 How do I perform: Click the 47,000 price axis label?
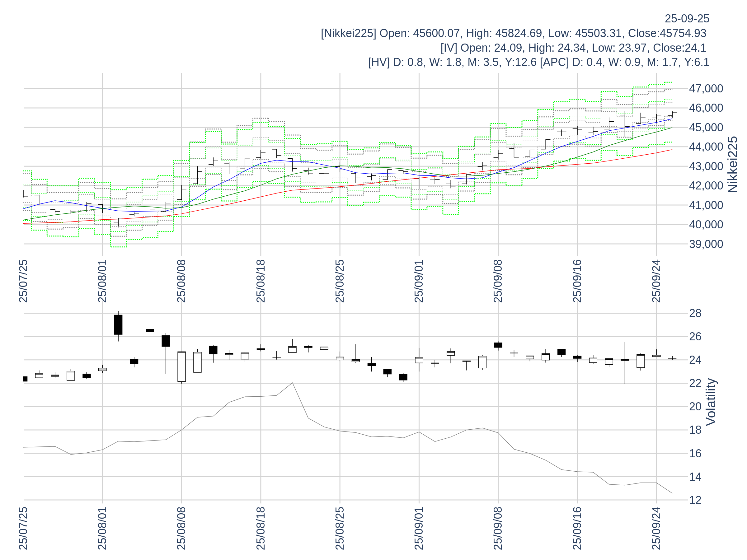(706, 89)
